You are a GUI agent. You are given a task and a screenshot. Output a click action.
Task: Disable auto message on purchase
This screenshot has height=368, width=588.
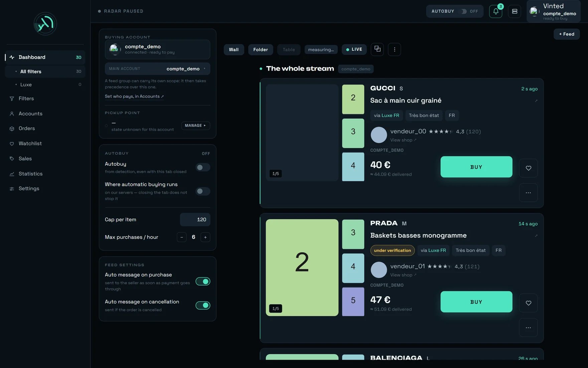(203, 281)
